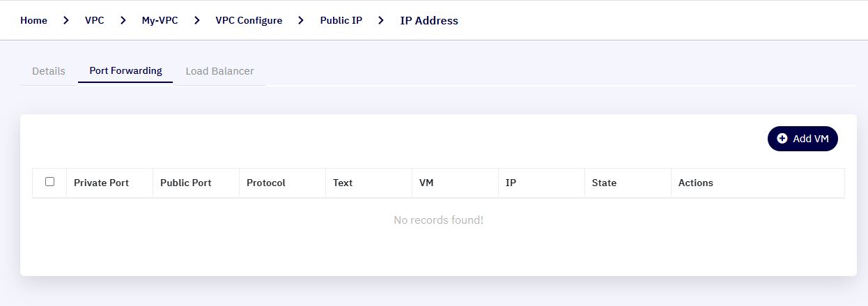This screenshot has height=306, width=868.
Task: Add a new VM with Add VM button
Action: pyautogui.click(x=803, y=139)
